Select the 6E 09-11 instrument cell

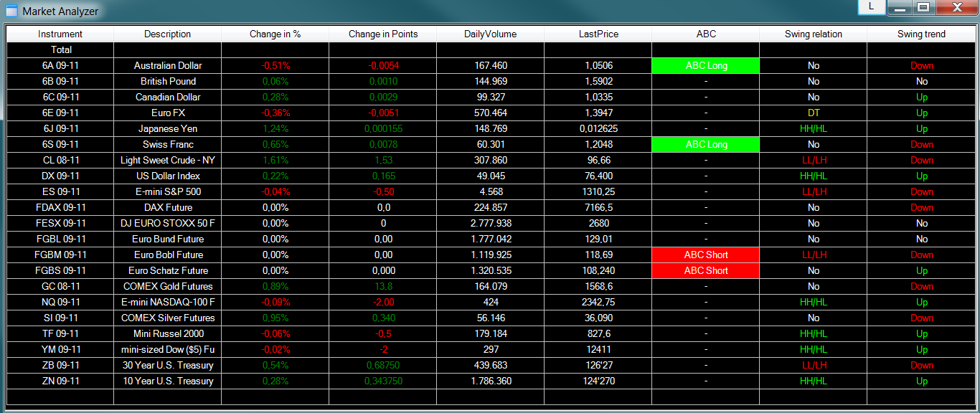[60, 113]
